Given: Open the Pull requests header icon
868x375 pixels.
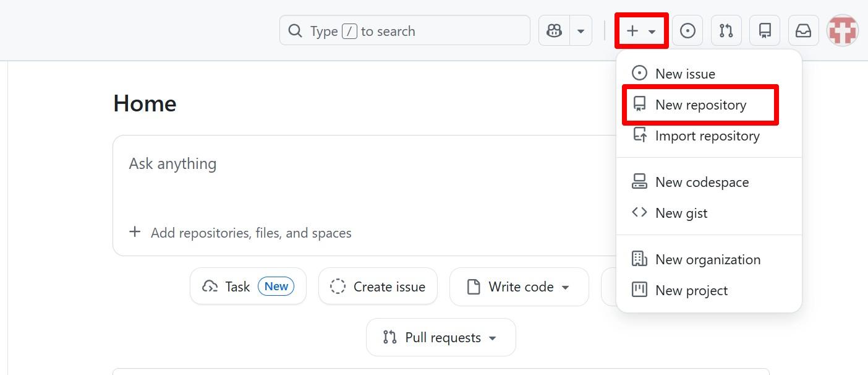Looking at the screenshot, I should click(x=726, y=31).
